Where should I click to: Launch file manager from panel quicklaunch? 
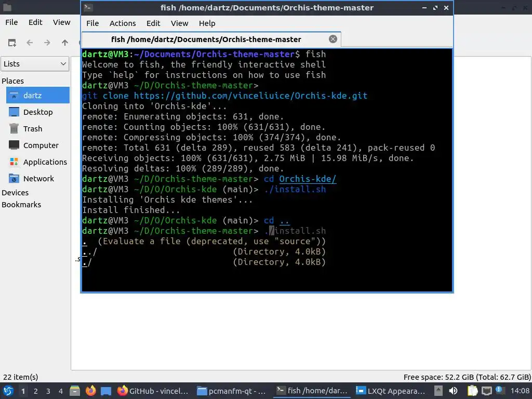coord(75,391)
